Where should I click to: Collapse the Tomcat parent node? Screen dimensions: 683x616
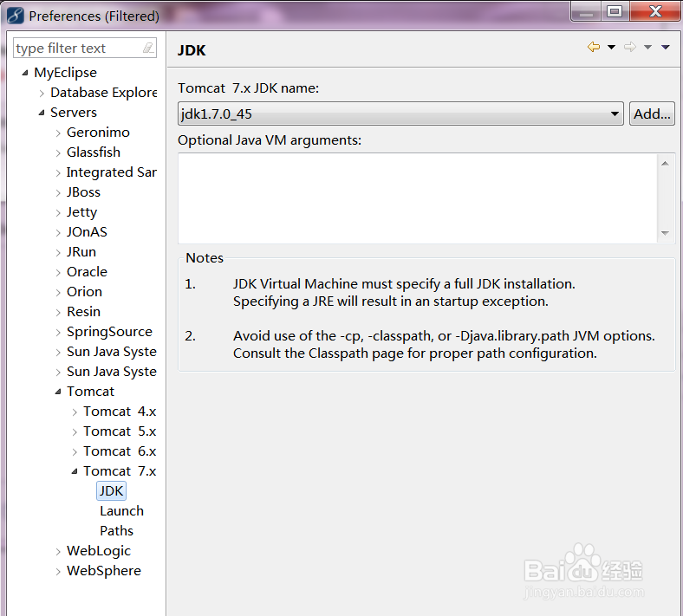click(x=58, y=392)
